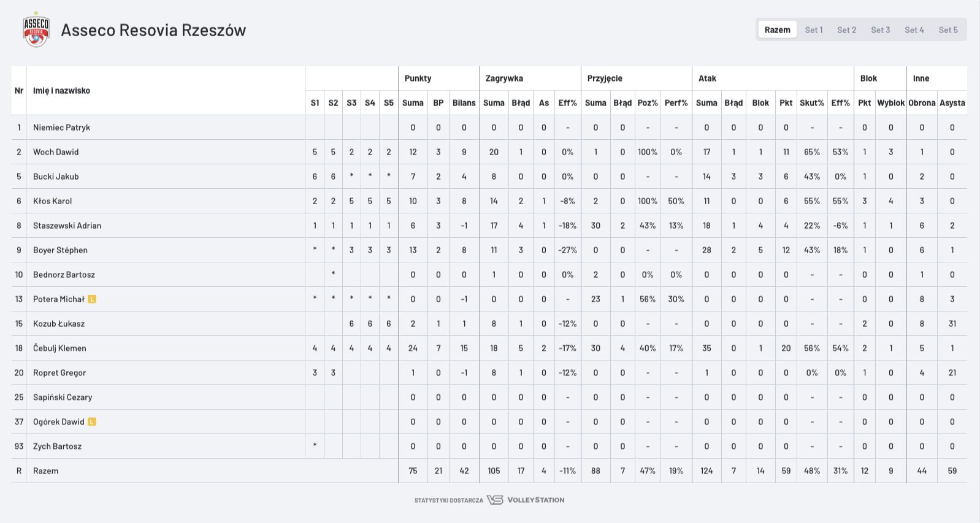Click the Bilans column header
Viewport: 980px width, 523px height.
[x=464, y=103]
